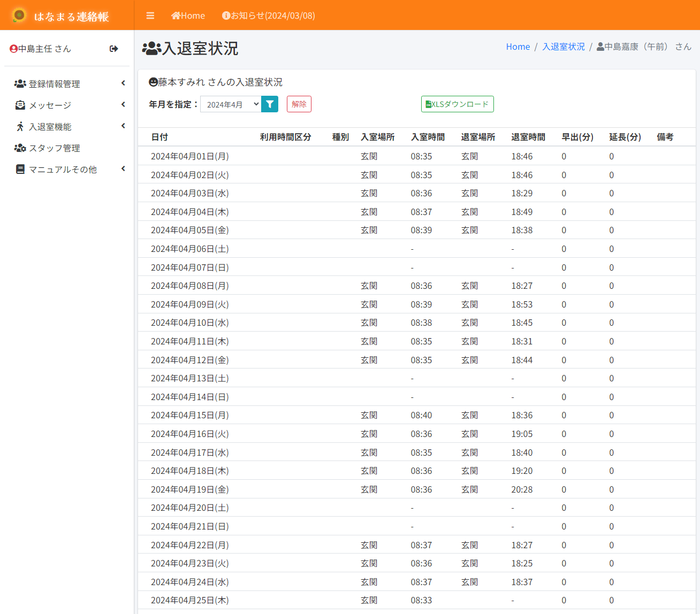Click the 備考 column header

pyautogui.click(x=665, y=137)
